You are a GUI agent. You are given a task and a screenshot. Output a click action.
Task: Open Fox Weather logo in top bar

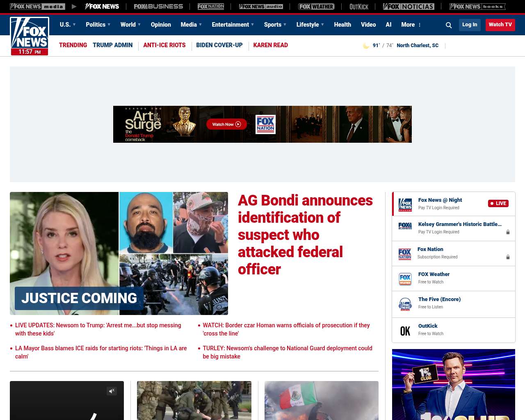[316, 7]
